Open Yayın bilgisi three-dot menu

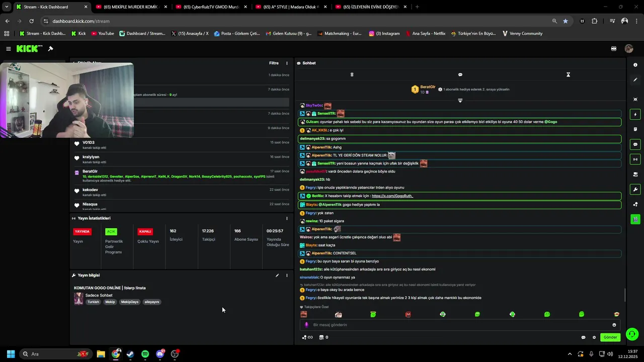(x=287, y=276)
